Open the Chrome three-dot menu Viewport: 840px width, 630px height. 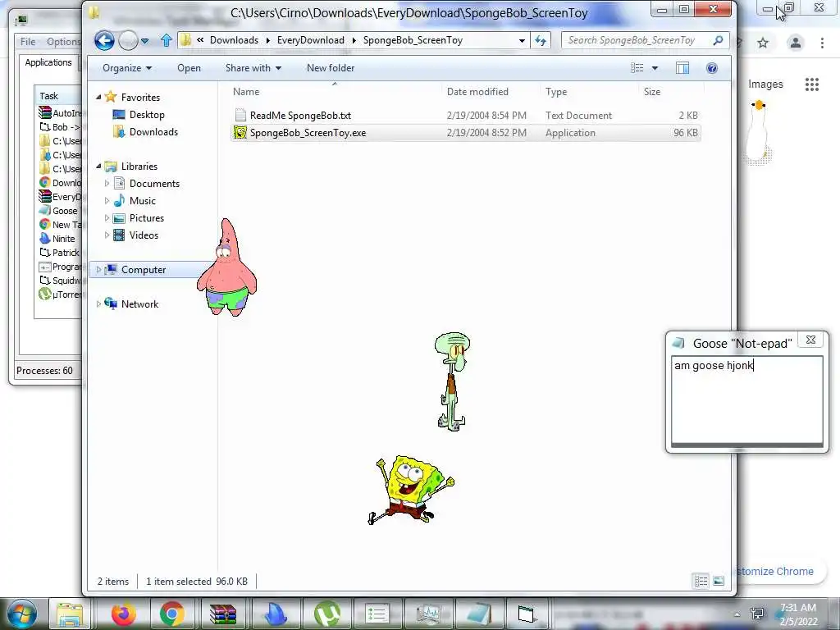coord(822,43)
